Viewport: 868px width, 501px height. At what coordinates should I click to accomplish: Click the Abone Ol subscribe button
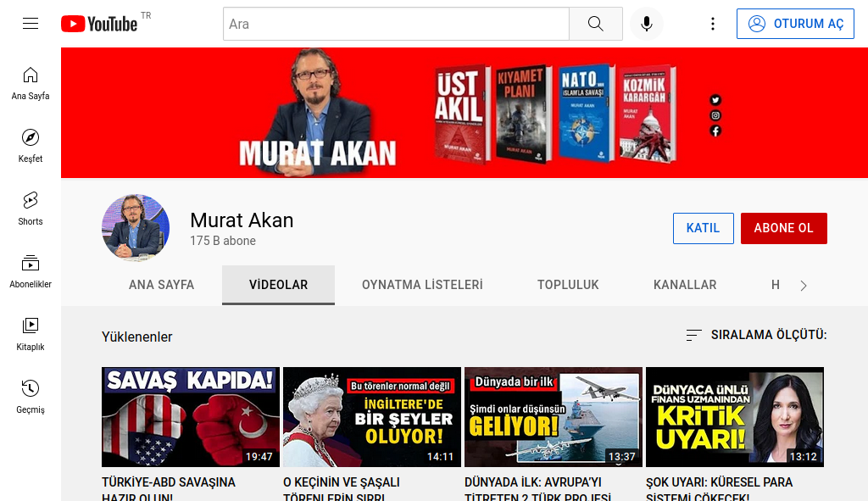(783, 228)
